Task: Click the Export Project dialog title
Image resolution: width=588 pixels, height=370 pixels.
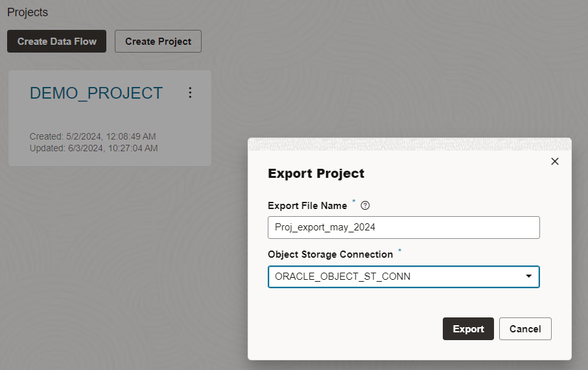Action: [x=316, y=173]
